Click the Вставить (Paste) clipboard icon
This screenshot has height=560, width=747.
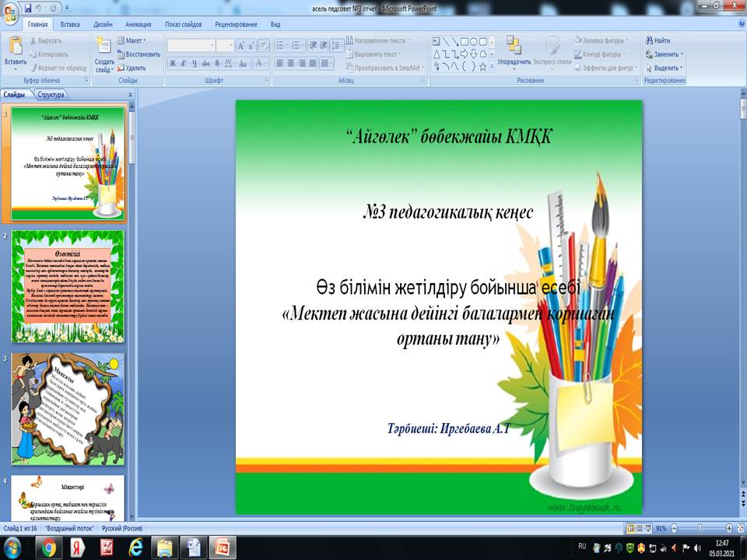[x=15, y=47]
